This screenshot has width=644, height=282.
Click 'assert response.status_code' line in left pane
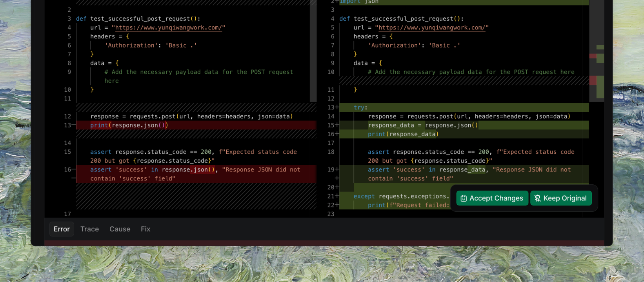click(193, 156)
